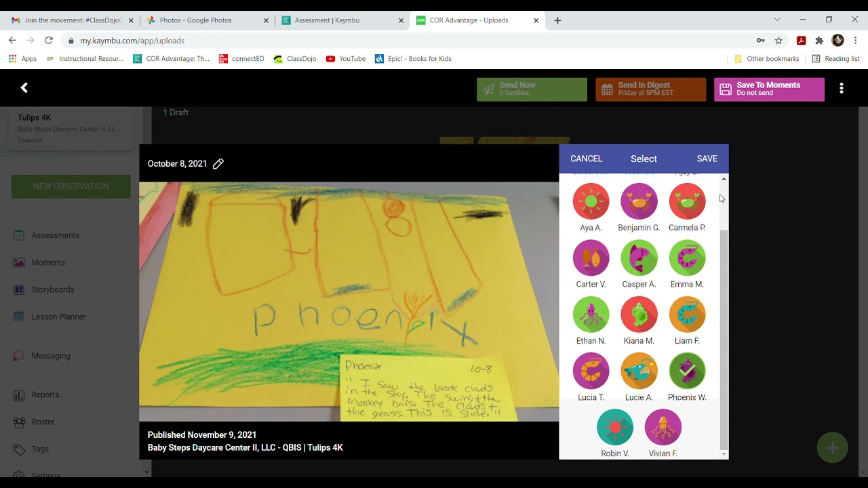Switch to the Gmail ClassDojo tab

click(73, 20)
